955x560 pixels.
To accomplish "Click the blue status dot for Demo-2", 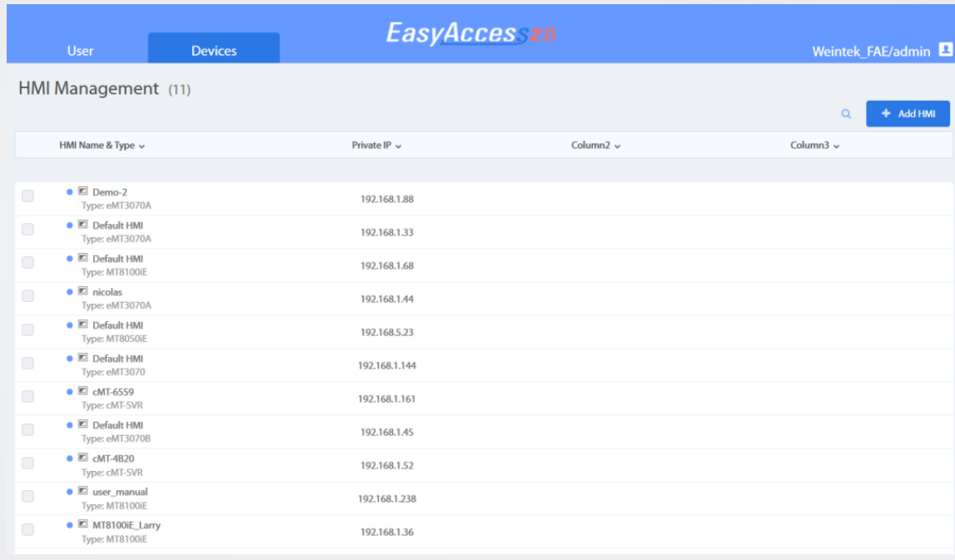I will 69,191.
